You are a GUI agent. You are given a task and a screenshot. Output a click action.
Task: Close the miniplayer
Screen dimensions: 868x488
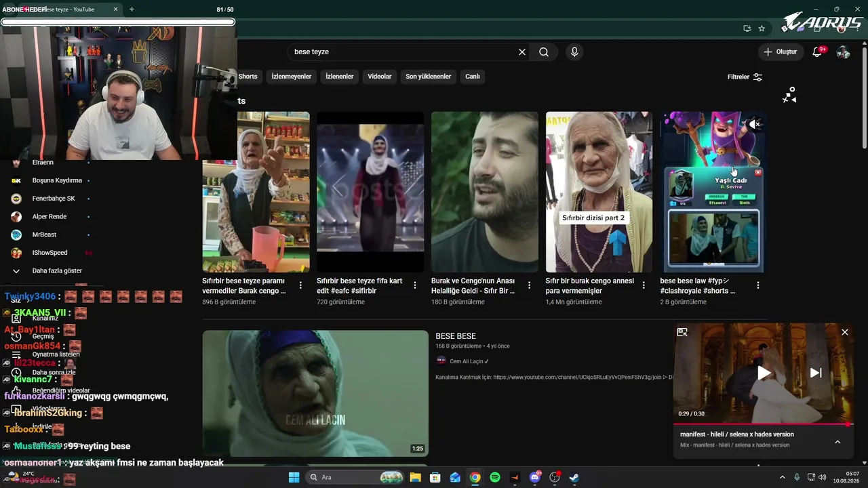[845, 332]
